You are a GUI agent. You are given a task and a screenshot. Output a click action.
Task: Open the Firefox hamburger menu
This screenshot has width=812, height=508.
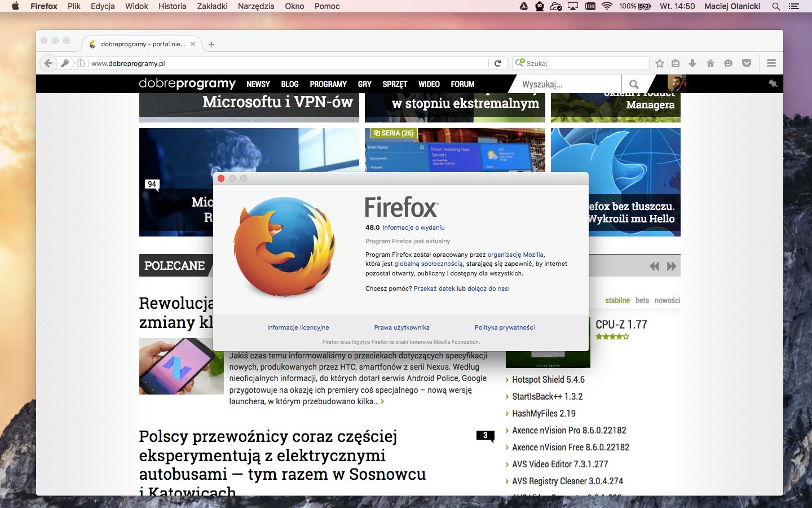click(771, 63)
